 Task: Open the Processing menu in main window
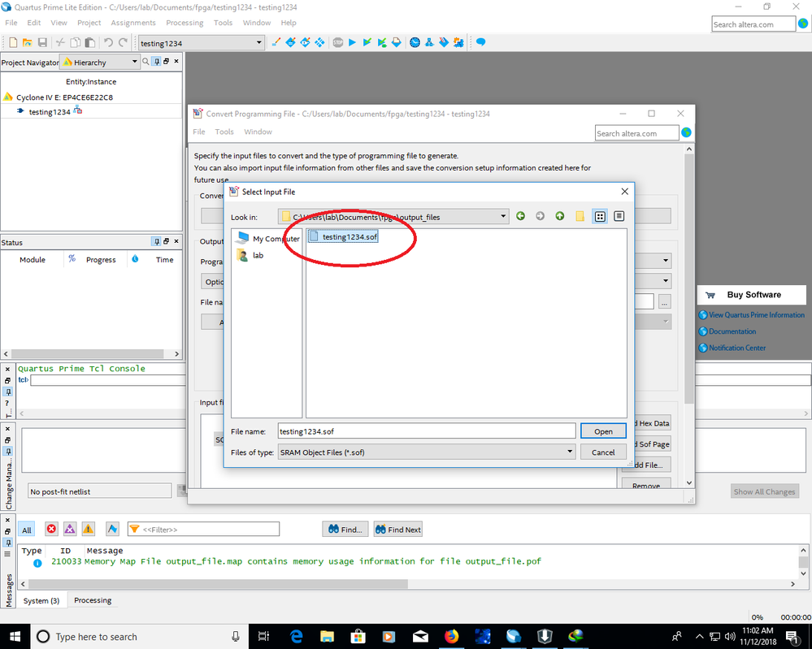[185, 23]
